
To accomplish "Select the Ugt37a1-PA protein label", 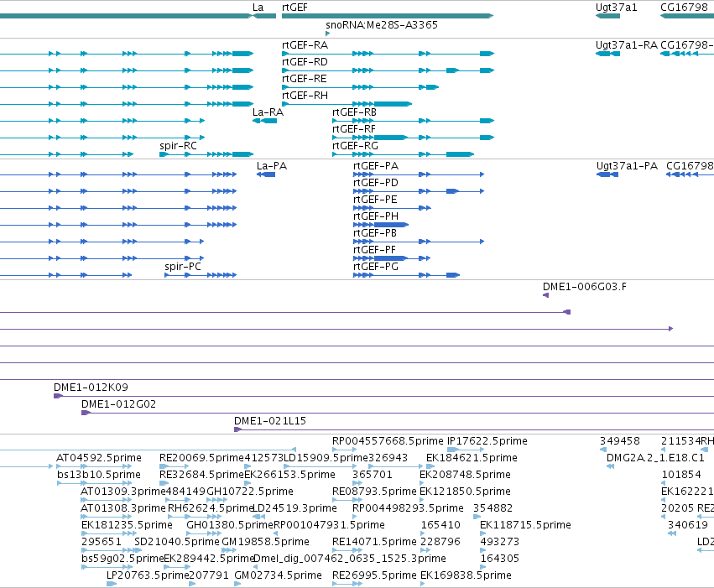I will (x=627, y=166).
